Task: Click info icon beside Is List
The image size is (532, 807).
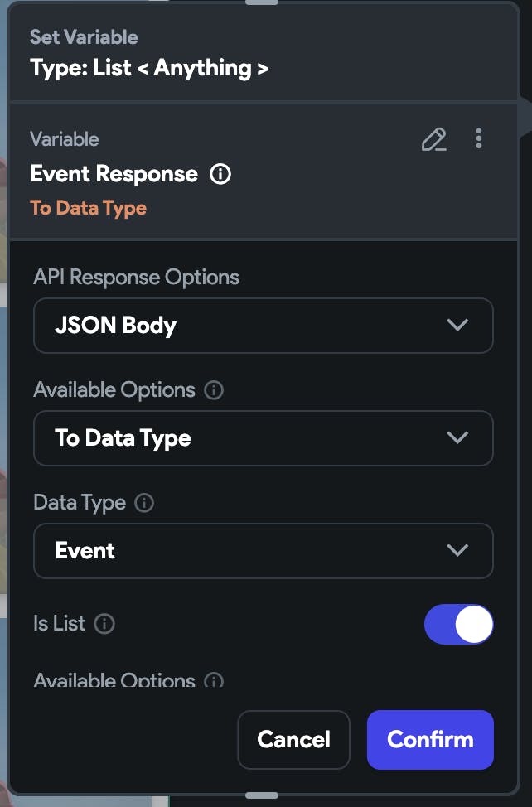Action: [104, 624]
